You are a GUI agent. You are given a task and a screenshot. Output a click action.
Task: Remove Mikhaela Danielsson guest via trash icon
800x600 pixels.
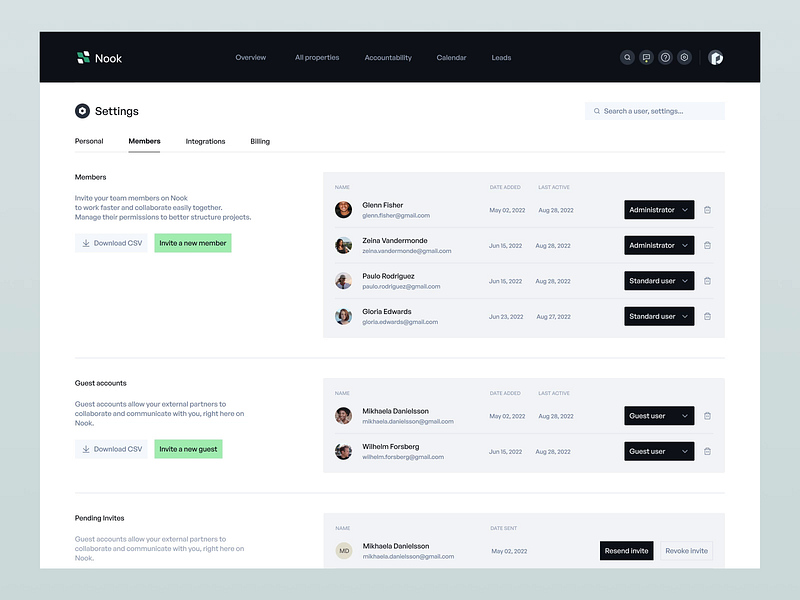tap(707, 416)
